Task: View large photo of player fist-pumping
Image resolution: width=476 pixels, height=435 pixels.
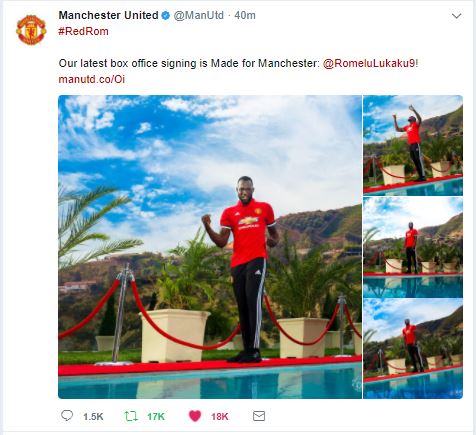Action: point(210,247)
